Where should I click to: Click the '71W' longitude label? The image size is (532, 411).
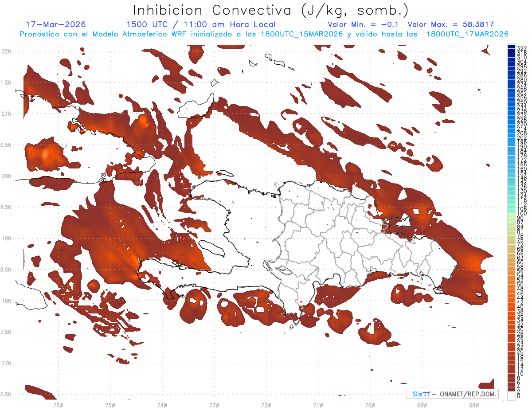[x=318, y=405]
